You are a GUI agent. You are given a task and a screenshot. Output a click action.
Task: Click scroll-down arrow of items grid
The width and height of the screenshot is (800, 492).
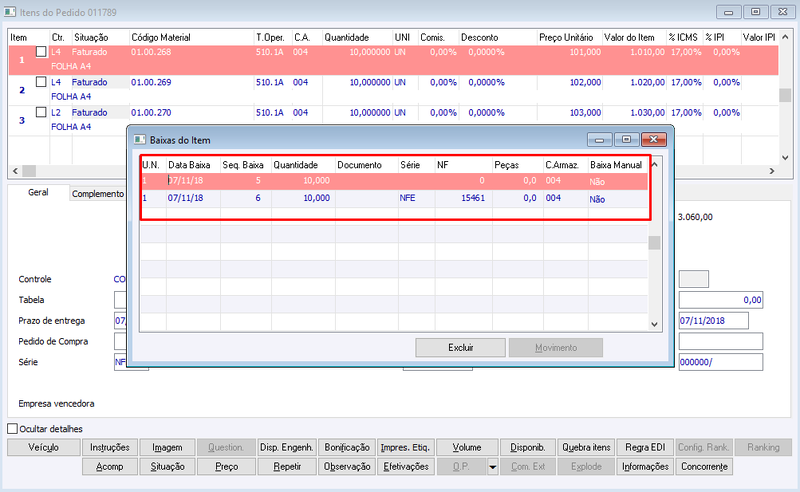coord(785,158)
